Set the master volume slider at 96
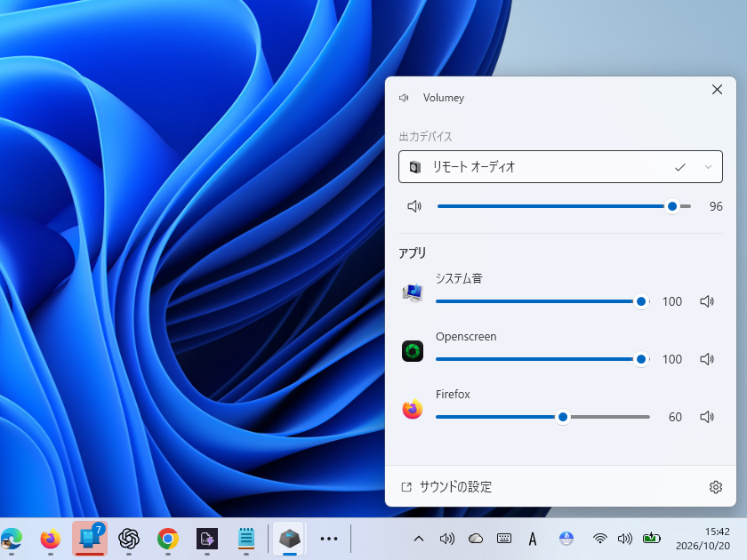 pos(564,206)
